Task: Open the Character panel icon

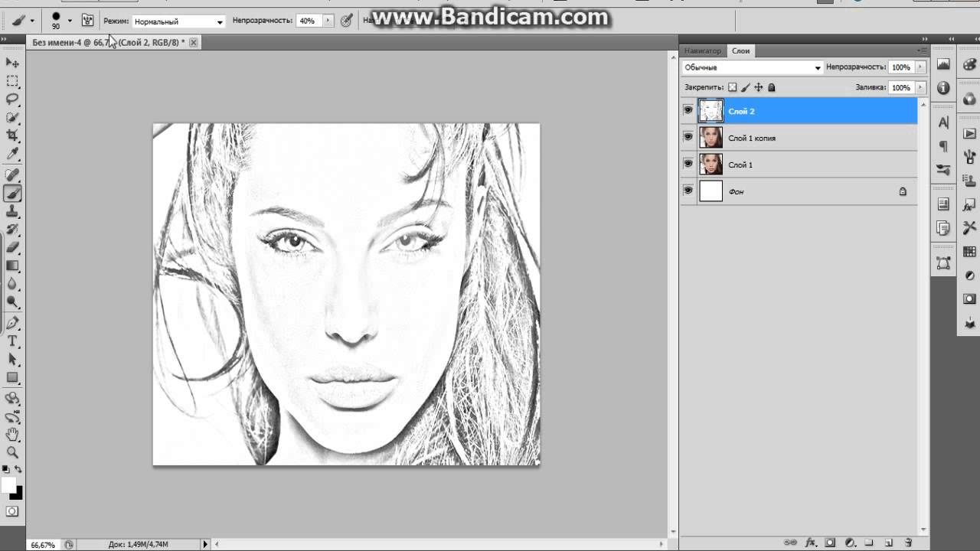Action: (x=943, y=122)
